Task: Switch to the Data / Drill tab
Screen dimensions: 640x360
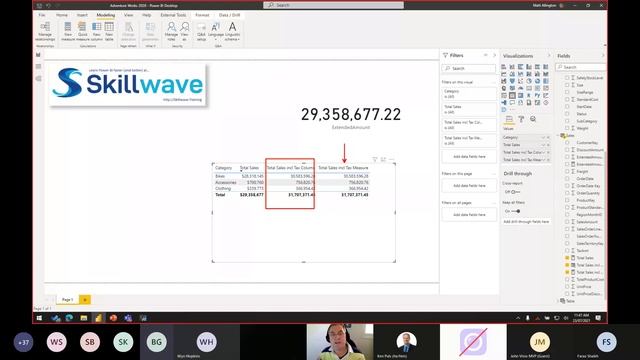Action: [229, 15]
